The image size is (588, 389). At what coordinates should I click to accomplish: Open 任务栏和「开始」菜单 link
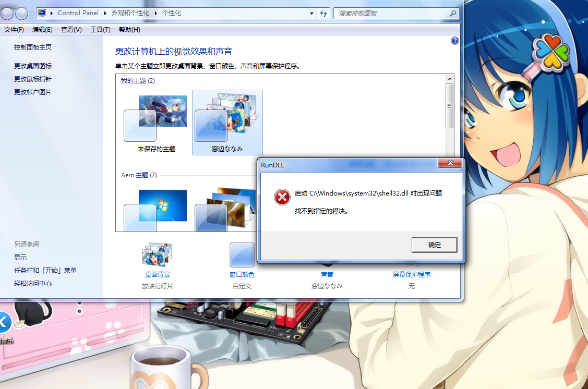45,271
